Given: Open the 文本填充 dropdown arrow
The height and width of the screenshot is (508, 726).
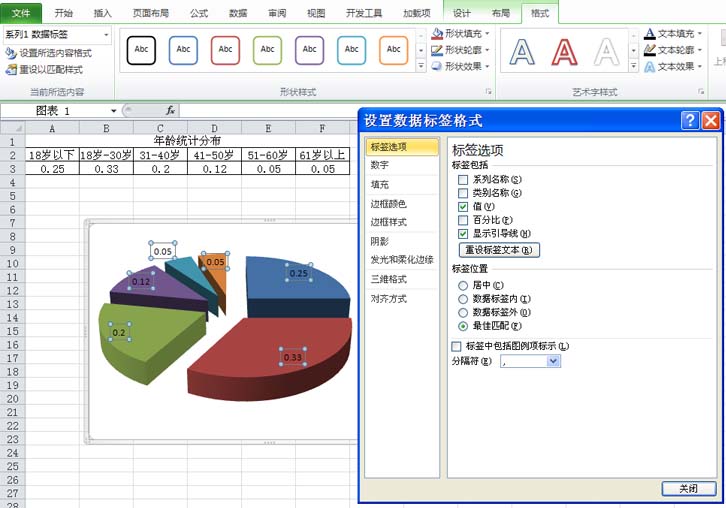Looking at the screenshot, I should coord(700,33).
